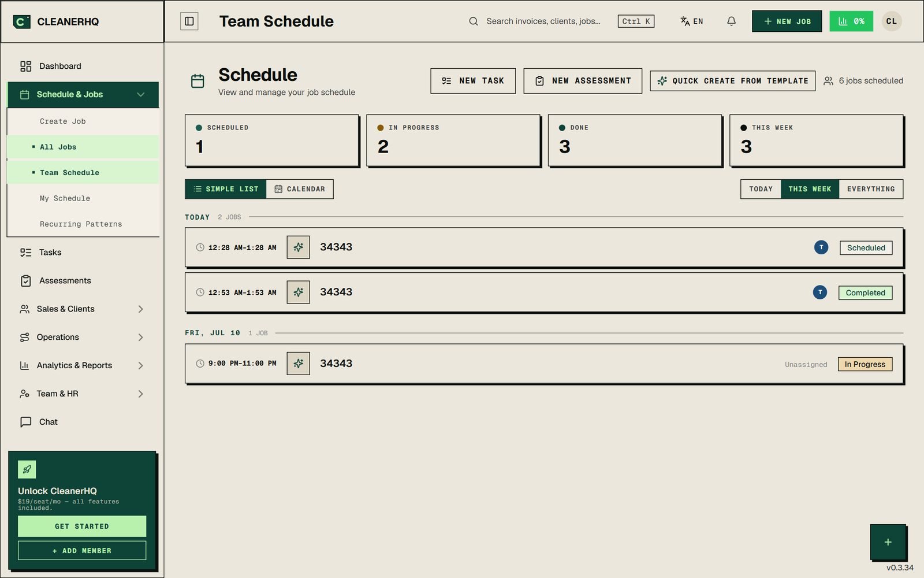Filter schedule to Everything
This screenshot has height=578, width=924.
coord(871,189)
